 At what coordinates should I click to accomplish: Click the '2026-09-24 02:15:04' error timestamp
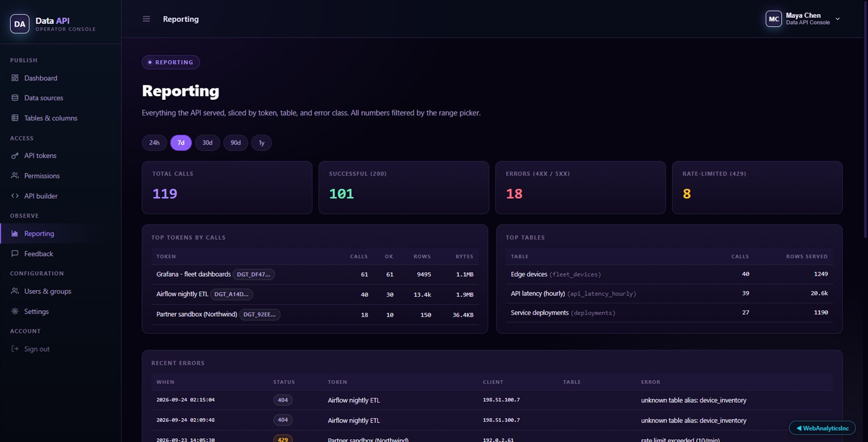(186, 400)
